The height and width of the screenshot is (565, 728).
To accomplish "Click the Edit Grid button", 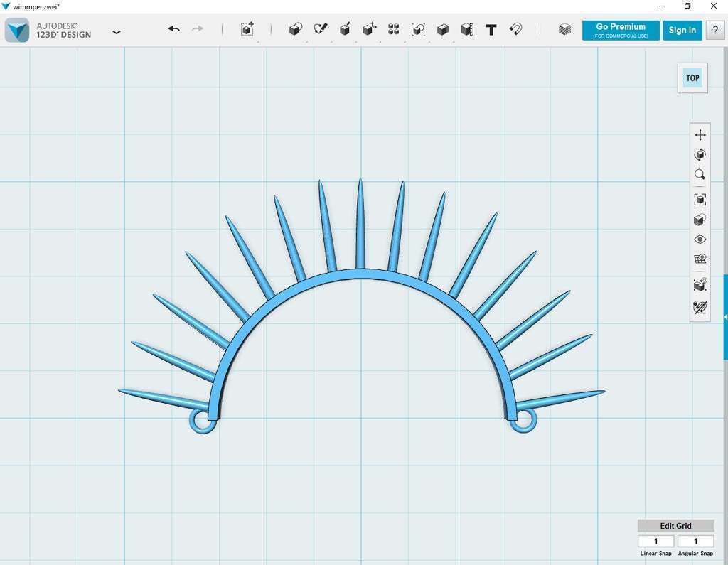I will coord(675,526).
